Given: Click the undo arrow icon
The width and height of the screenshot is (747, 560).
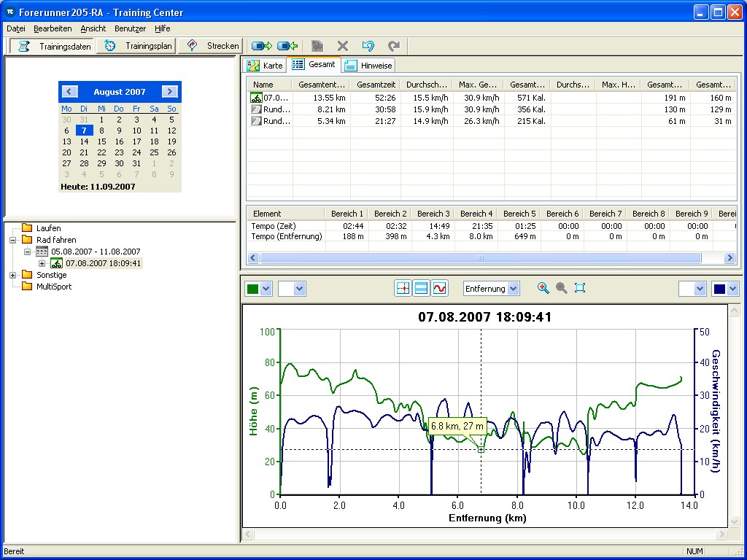Looking at the screenshot, I should pos(368,46).
